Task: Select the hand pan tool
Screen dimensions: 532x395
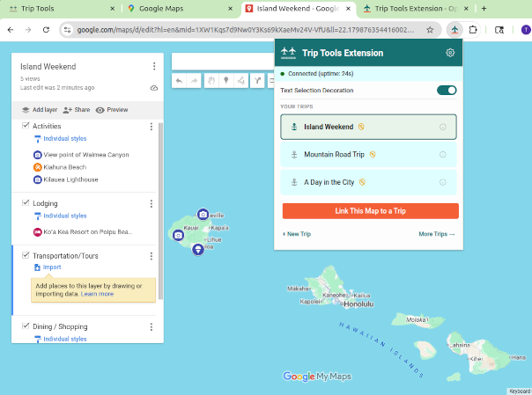Action: pyautogui.click(x=211, y=81)
